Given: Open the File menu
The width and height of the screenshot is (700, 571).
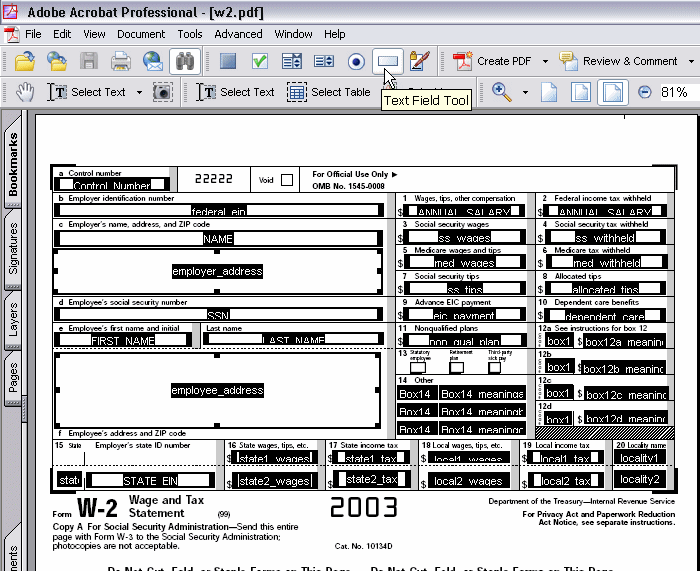Looking at the screenshot, I should point(33,34).
